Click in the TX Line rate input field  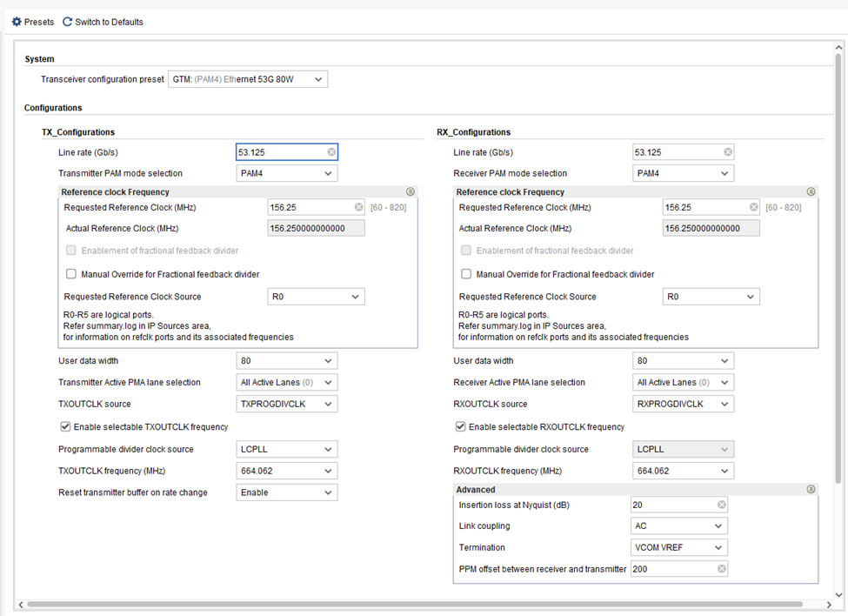(278, 152)
